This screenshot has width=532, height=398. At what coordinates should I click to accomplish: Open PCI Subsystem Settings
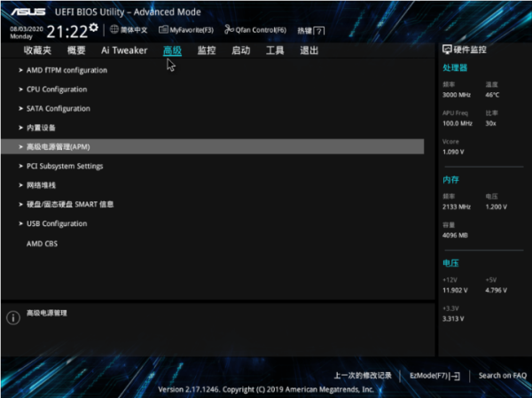coord(65,166)
